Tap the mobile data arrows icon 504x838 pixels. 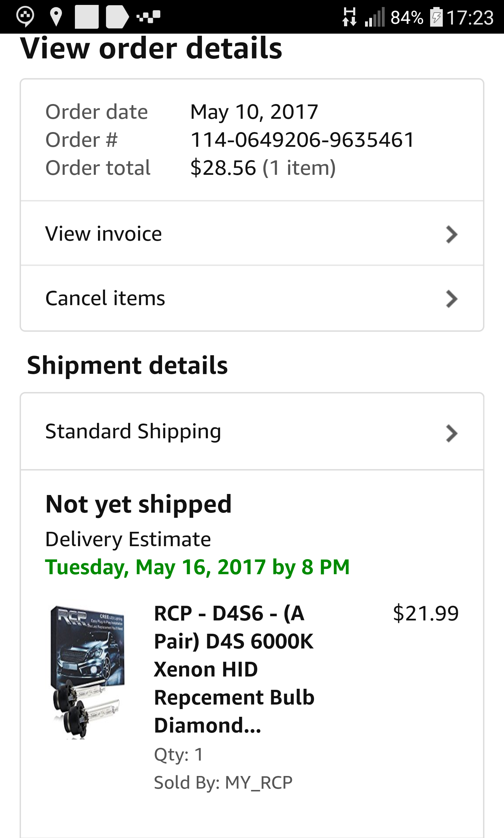[x=349, y=17]
